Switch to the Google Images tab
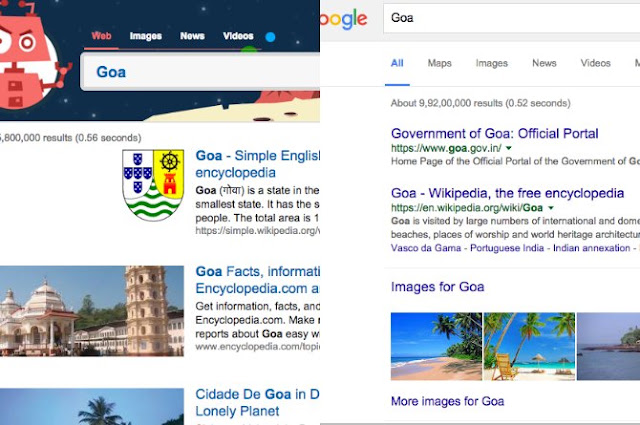This screenshot has width=640, height=425. pos(491,63)
